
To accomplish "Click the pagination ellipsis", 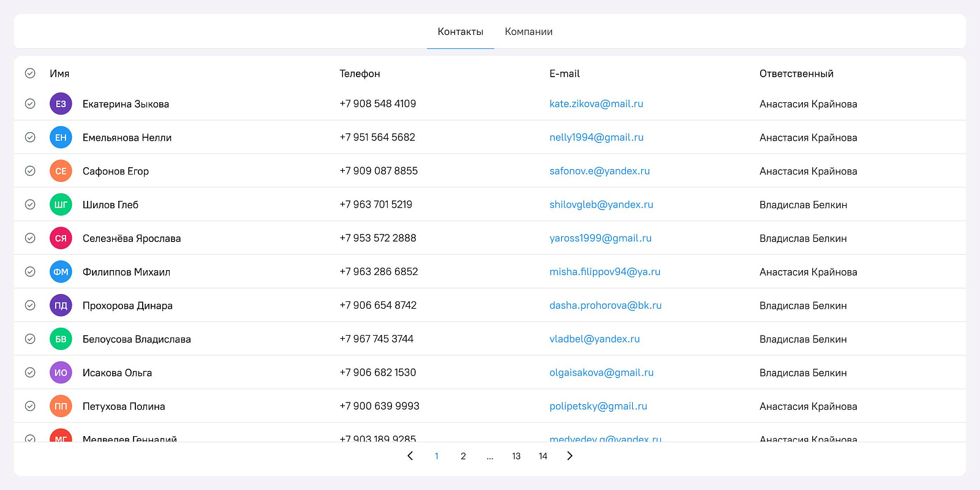I will click(490, 457).
